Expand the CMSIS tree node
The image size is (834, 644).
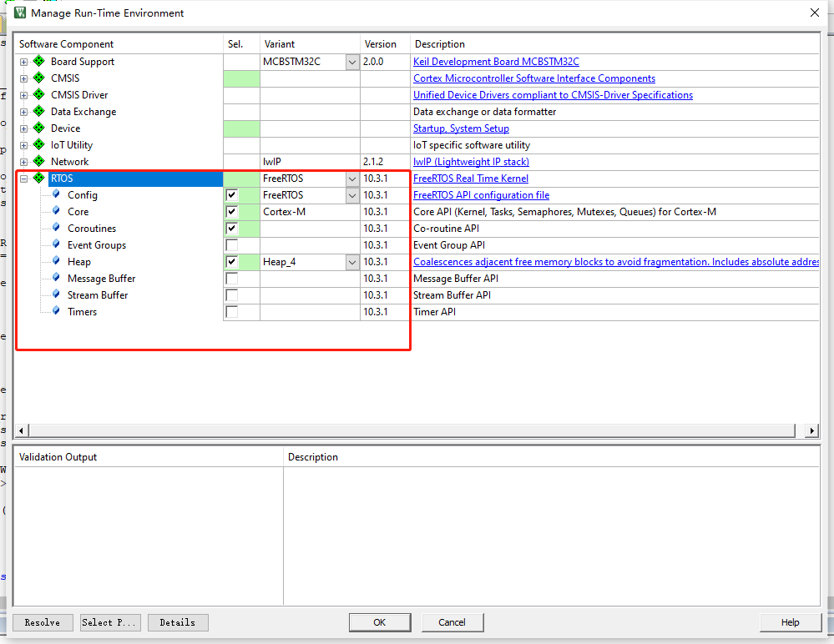(24, 78)
